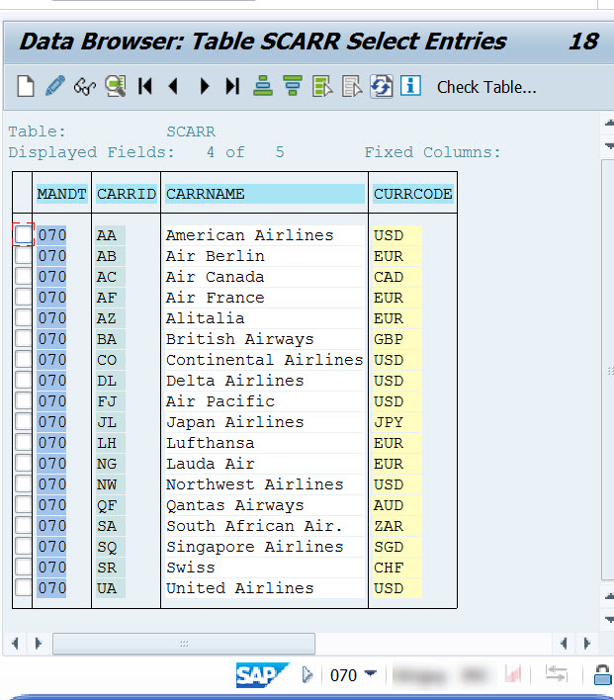This screenshot has width=614, height=700.
Task: Click the status bar transfer arrows icon
Action: click(x=557, y=673)
